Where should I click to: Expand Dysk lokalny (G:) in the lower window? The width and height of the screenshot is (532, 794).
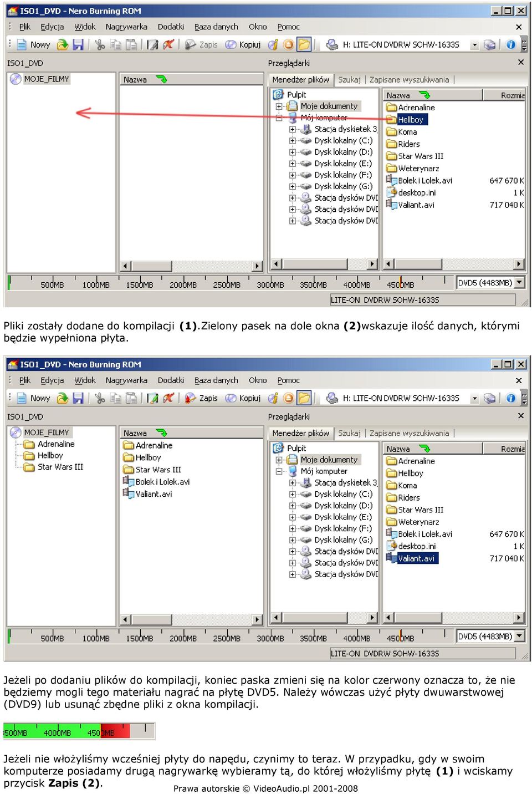tap(293, 540)
